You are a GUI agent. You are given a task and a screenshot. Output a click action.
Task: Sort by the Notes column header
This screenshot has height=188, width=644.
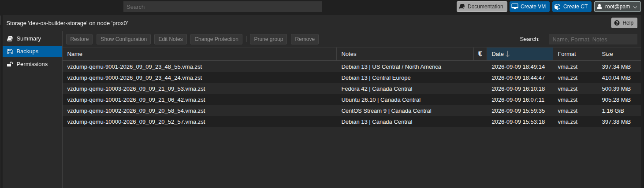tap(406, 54)
